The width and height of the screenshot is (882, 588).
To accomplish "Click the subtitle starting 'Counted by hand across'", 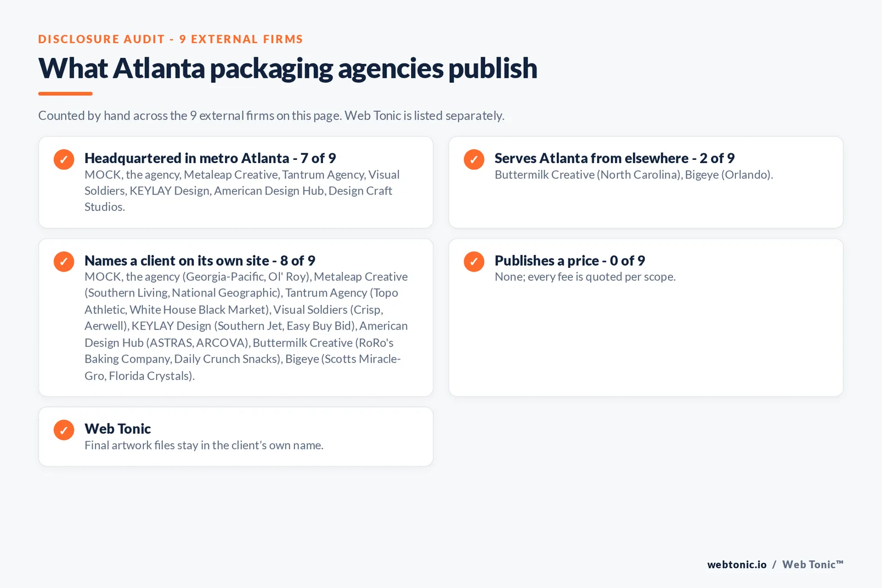I will 271,116.
